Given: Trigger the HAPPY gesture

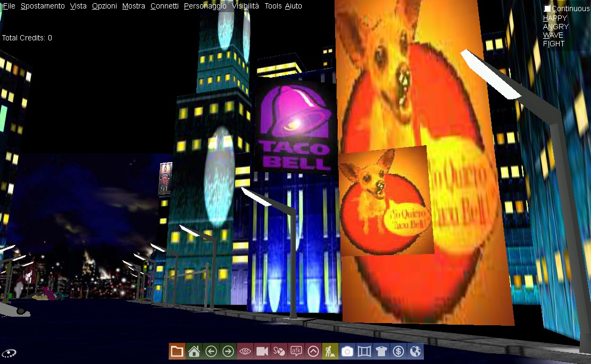Looking at the screenshot, I should coord(555,18).
